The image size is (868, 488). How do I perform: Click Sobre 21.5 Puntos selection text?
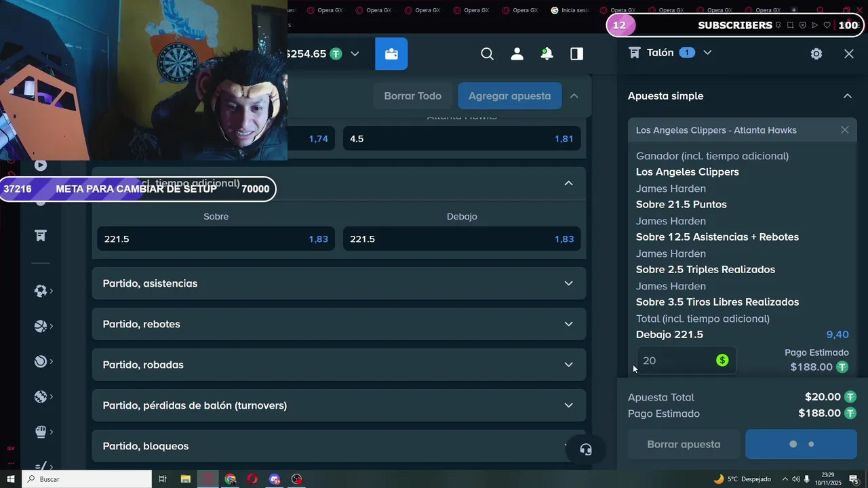(x=681, y=204)
